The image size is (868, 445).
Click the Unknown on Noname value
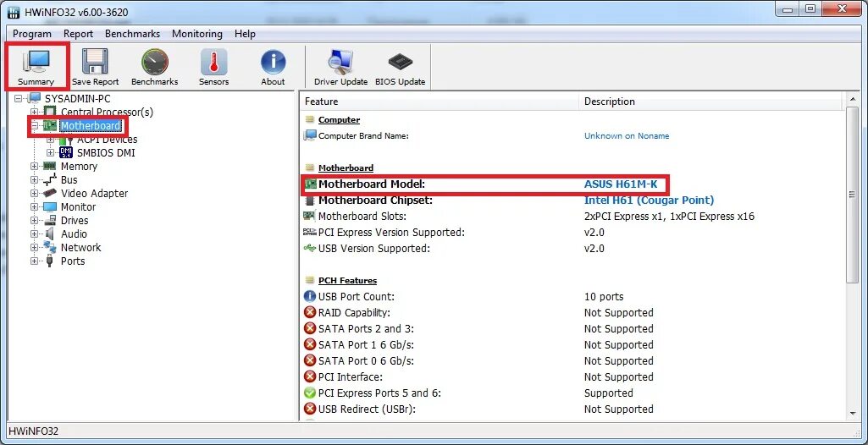coord(627,135)
